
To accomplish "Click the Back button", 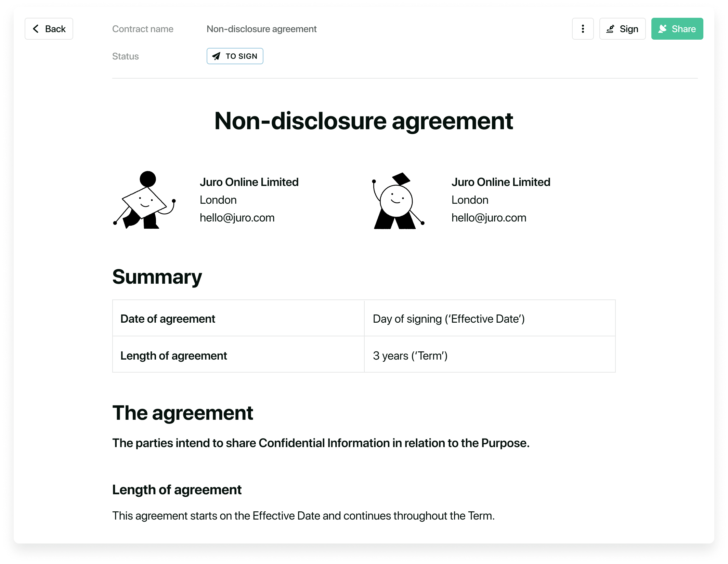I will click(x=49, y=29).
